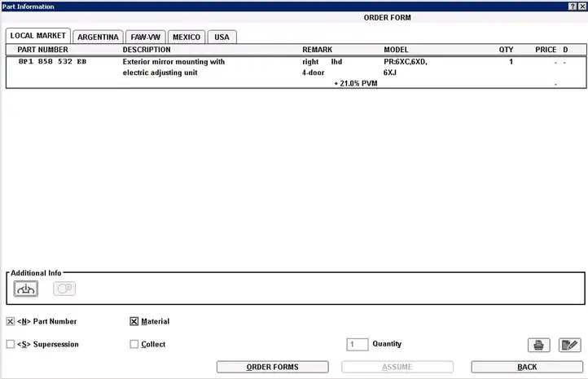The height and width of the screenshot is (379, 588).
Task: Click the '+ 21.0% PVM' text
Action: click(x=356, y=83)
